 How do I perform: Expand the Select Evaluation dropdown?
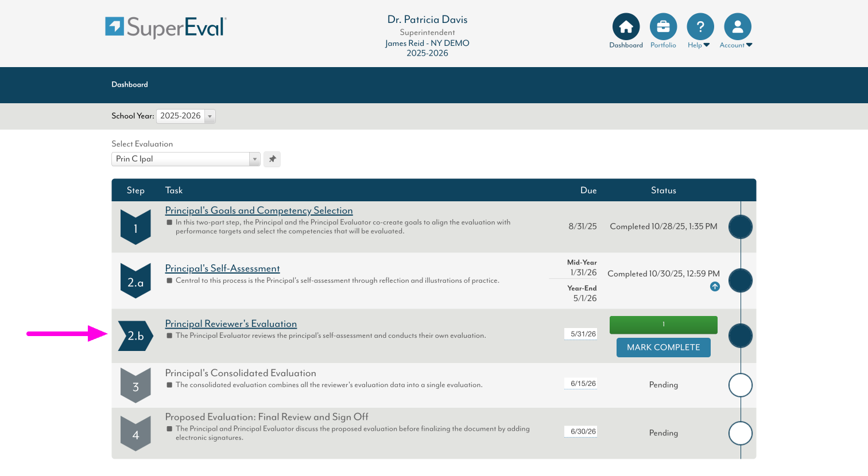pyautogui.click(x=185, y=159)
